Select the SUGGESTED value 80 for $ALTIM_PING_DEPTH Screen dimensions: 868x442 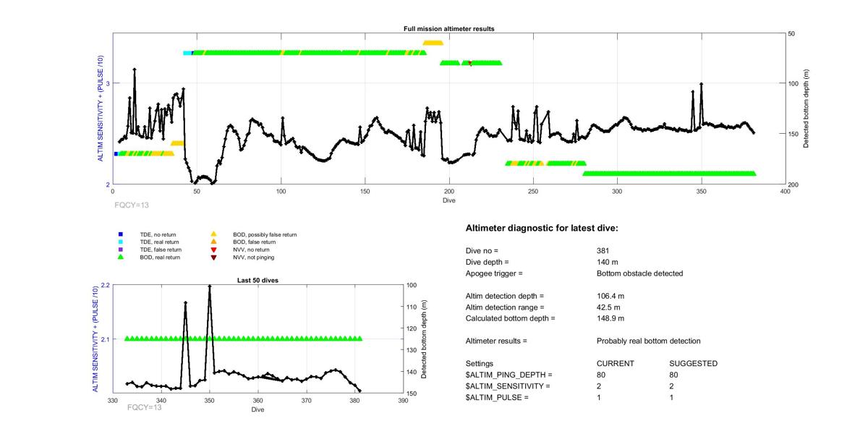click(675, 375)
